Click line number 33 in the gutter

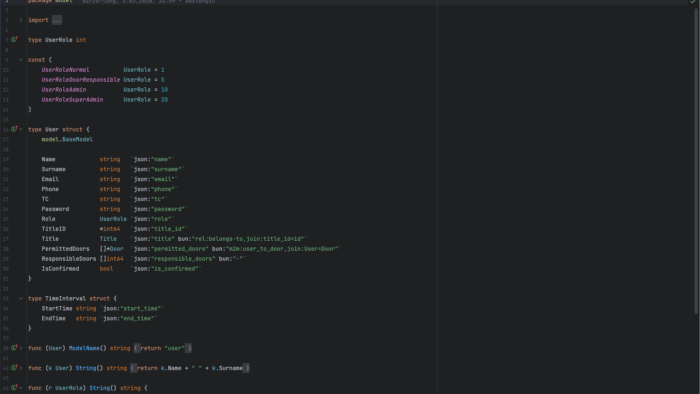pos(6,299)
